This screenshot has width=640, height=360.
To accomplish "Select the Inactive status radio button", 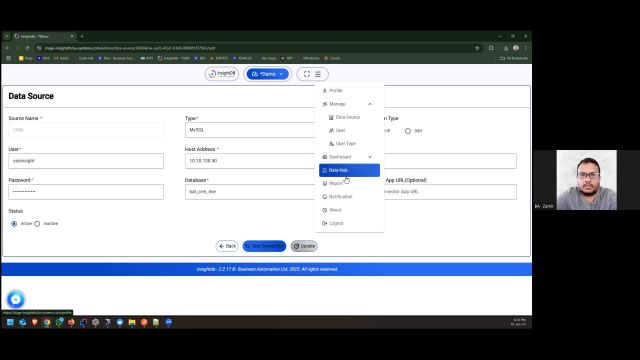I will coord(37,224).
